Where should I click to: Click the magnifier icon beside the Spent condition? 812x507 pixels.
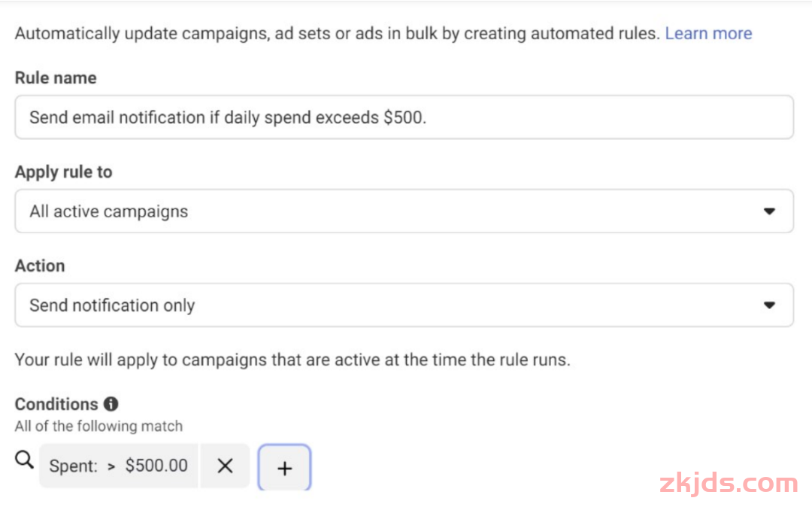[x=24, y=460]
